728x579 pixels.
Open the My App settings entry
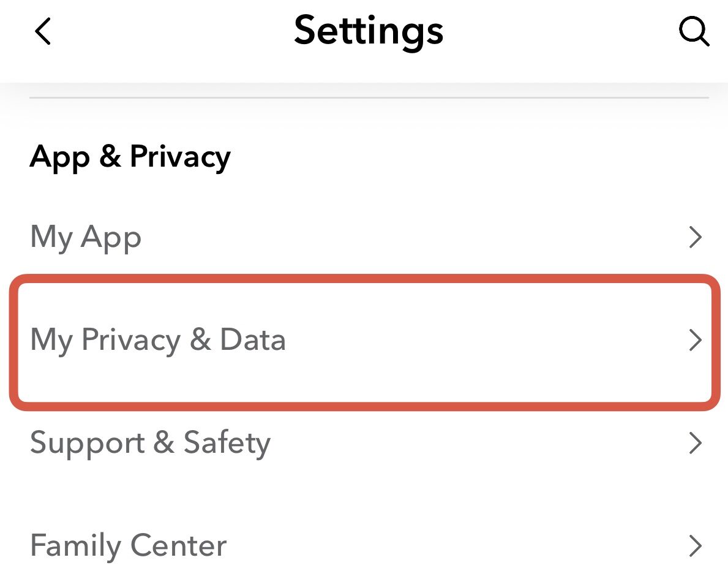coord(86,237)
